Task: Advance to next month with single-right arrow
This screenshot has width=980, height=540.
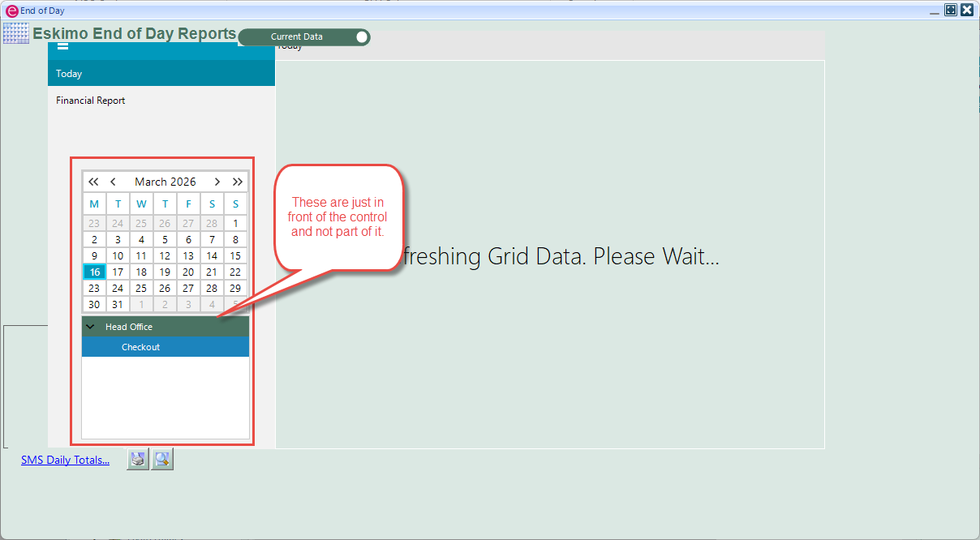Action: click(x=217, y=182)
